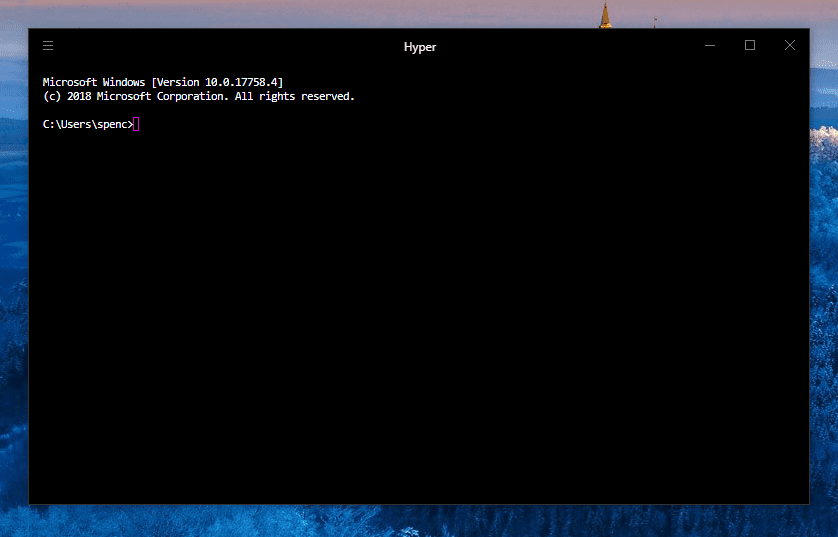838x537 pixels.
Task: Click the C:\Users\spenc> prompt text
Action: point(88,124)
